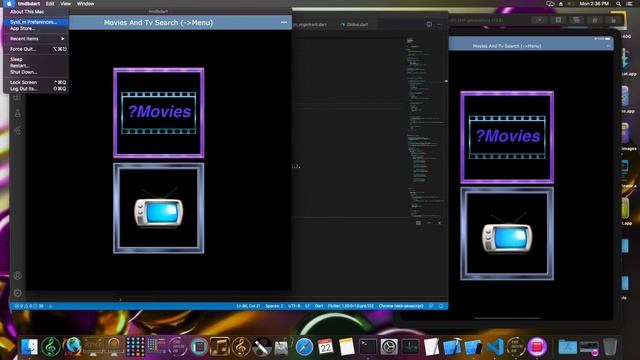Image resolution: width=640 pixels, height=360 pixels.
Task: Open Finder in the Dock
Action: tap(29, 347)
